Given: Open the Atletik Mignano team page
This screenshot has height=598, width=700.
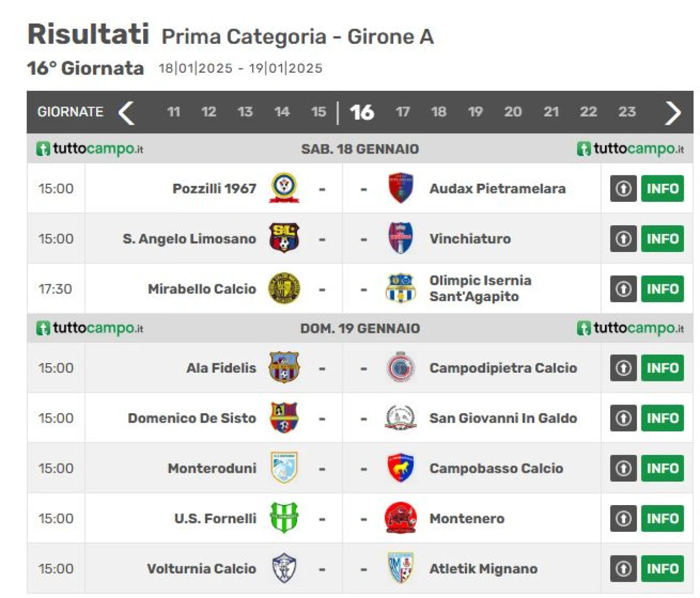Looking at the screenshot, I should (483, 569).
